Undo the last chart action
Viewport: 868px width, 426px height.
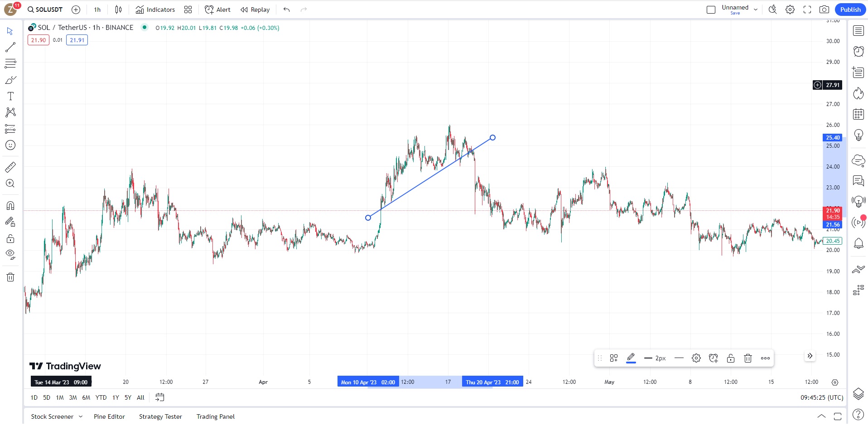286,10
